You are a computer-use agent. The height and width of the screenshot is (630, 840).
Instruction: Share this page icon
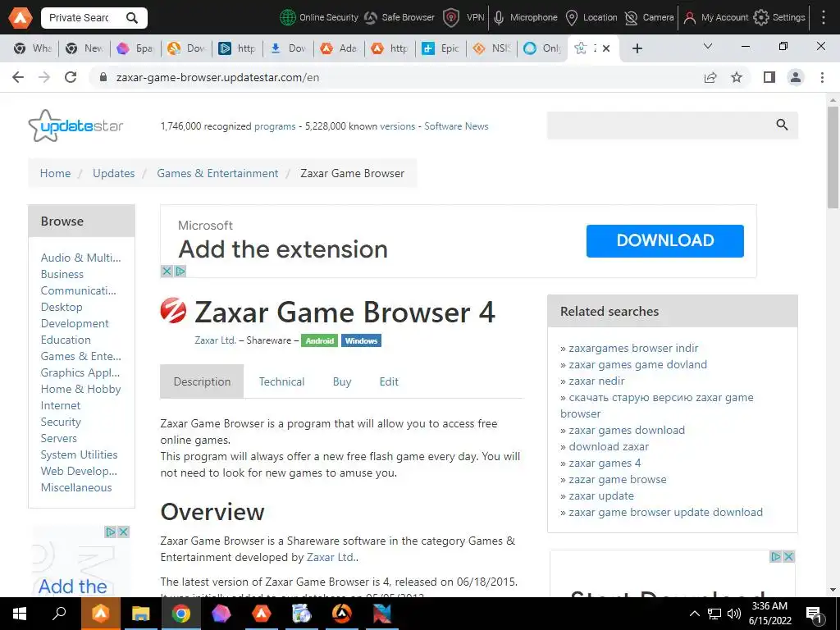coord(710,77)
